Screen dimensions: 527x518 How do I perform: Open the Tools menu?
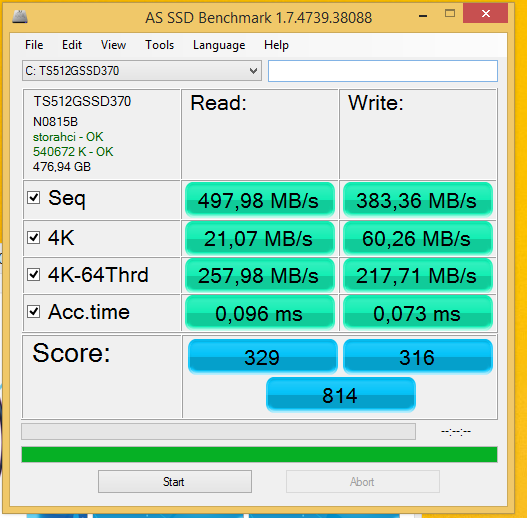[159, 45]
